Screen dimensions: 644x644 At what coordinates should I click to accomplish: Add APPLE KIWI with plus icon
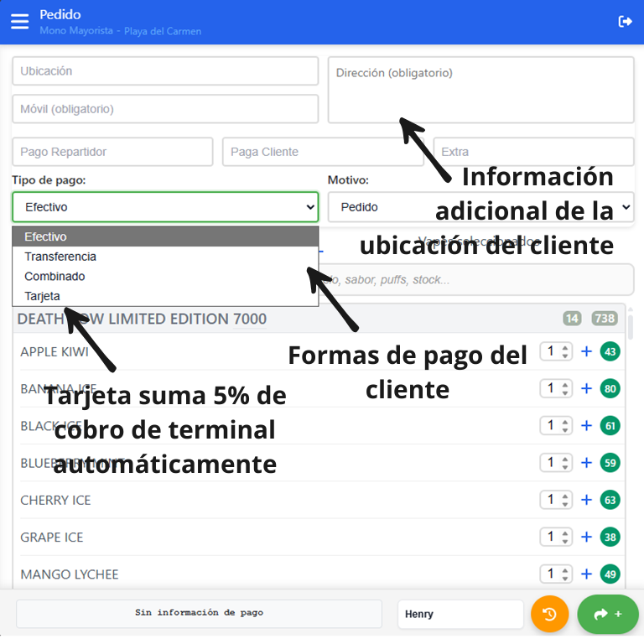[587, 351]
